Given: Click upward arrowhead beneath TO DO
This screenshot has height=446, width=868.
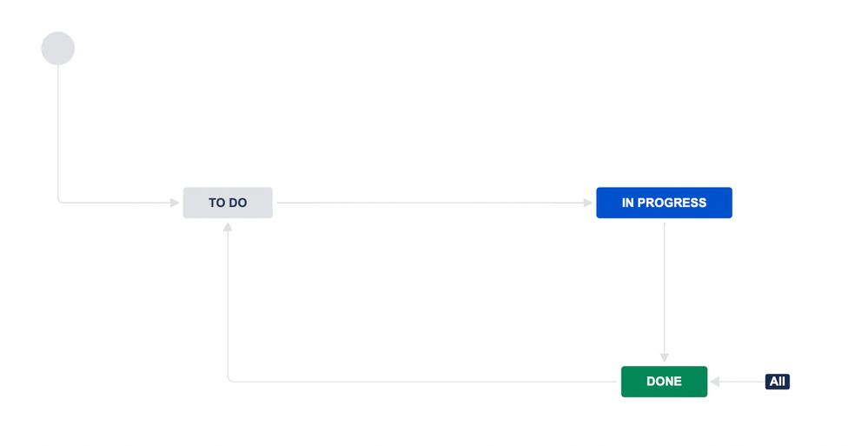Looking at the screenshot, I should [x=228, y=227].
